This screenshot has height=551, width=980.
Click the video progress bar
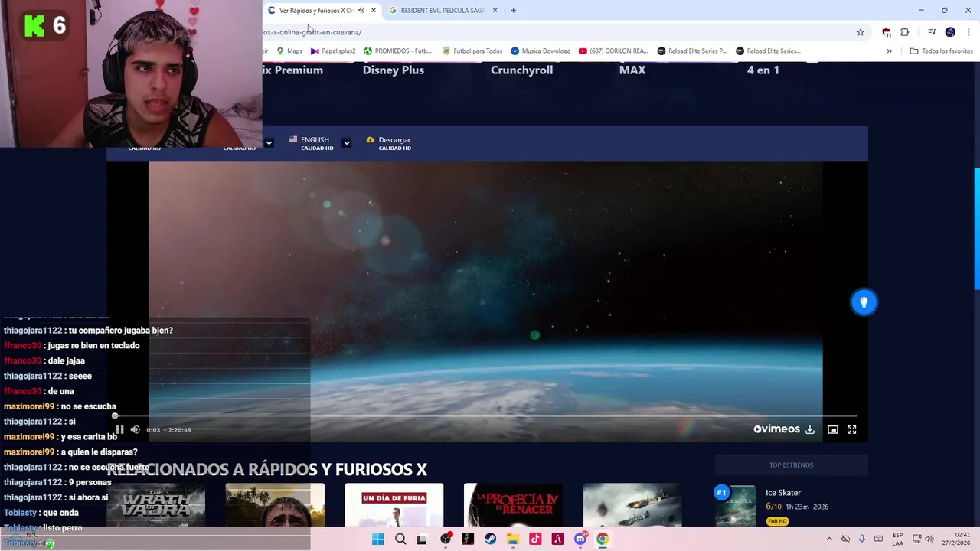point(485,416)
